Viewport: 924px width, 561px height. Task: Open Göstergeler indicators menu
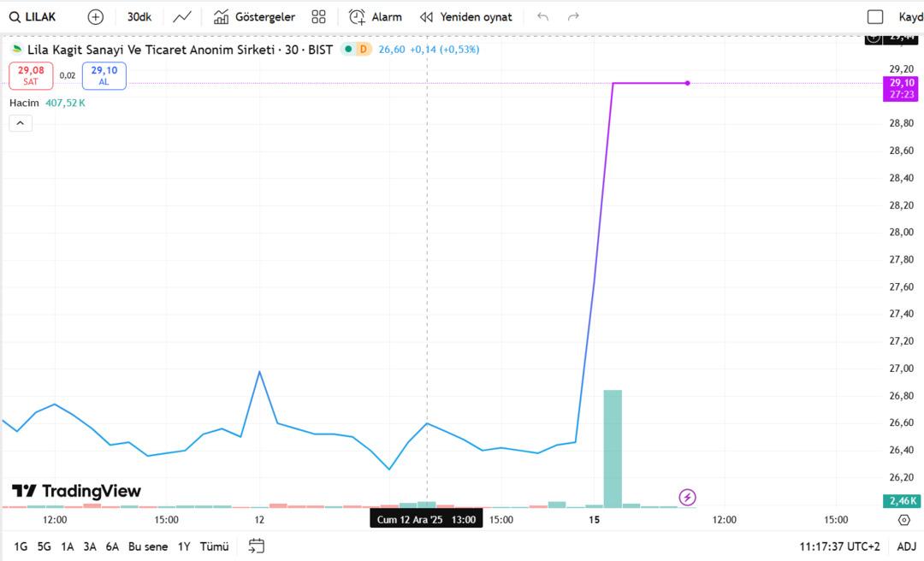coord(254,17)
